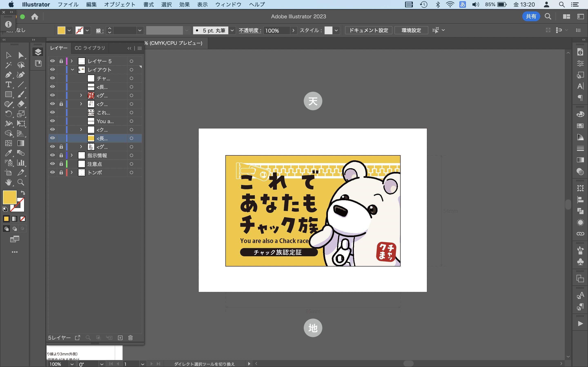
Task: Open the fill color dropdown
Action: (x=69, y=30)
